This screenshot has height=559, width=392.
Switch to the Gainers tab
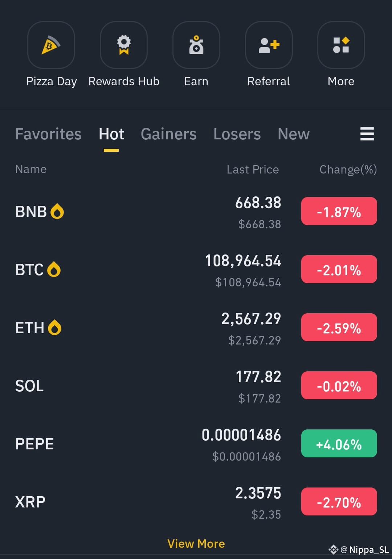pos(169,134)
